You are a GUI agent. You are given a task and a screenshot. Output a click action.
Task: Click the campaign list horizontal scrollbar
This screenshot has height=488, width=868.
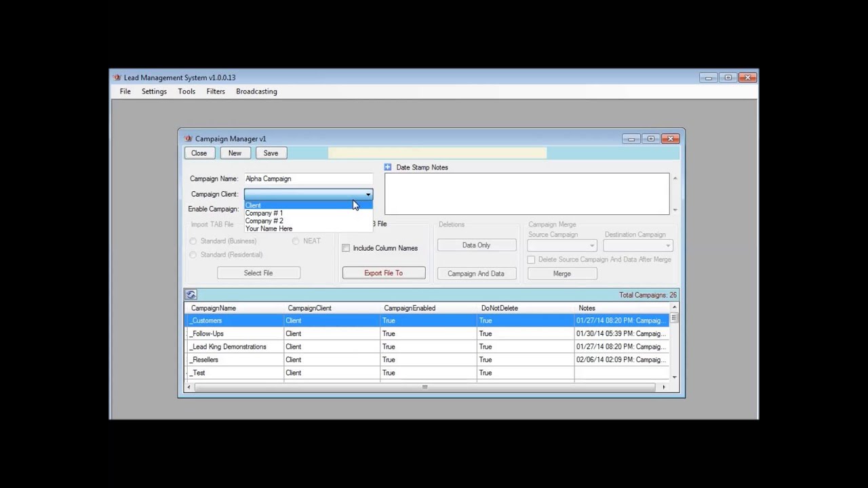425,387
